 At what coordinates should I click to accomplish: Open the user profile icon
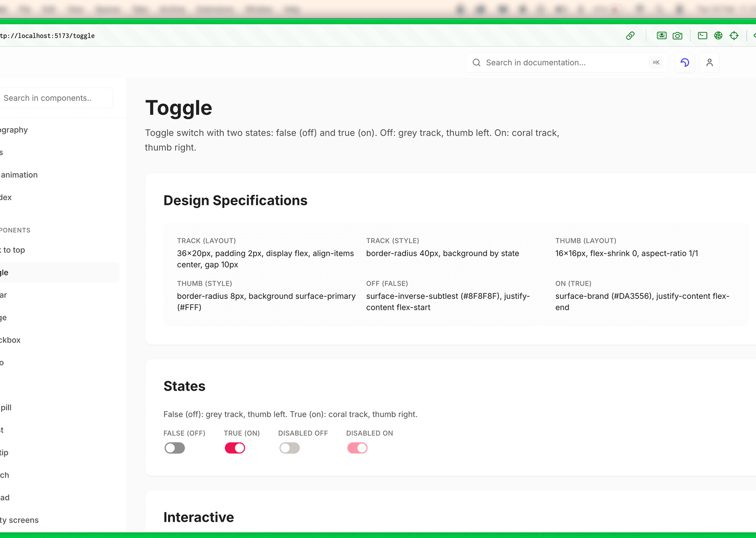(710, 63)
